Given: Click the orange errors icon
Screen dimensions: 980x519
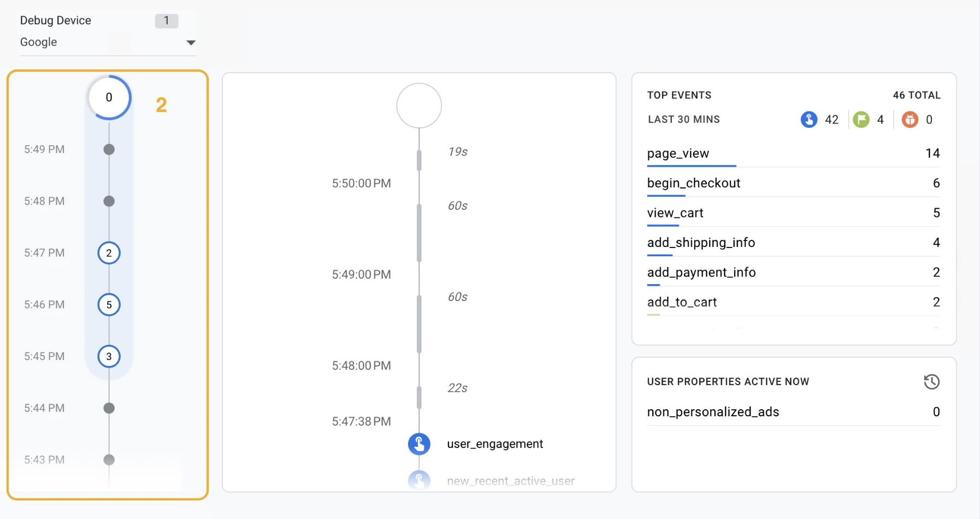Looking at the screenshot, I should coord(910,120).
